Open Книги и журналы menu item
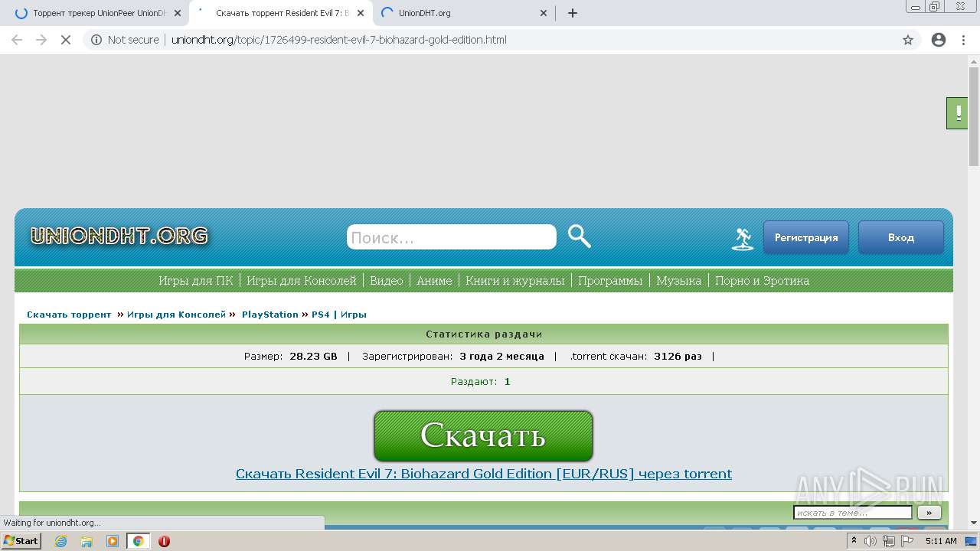The image size is (980, 551). [x=515, y=281]
